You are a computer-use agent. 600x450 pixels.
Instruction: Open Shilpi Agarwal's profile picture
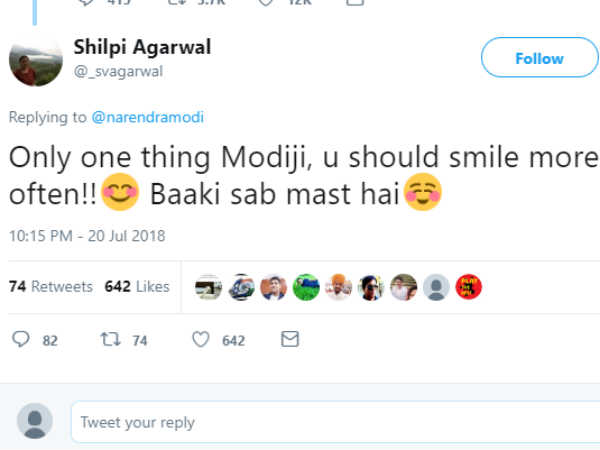pos(35,62)
